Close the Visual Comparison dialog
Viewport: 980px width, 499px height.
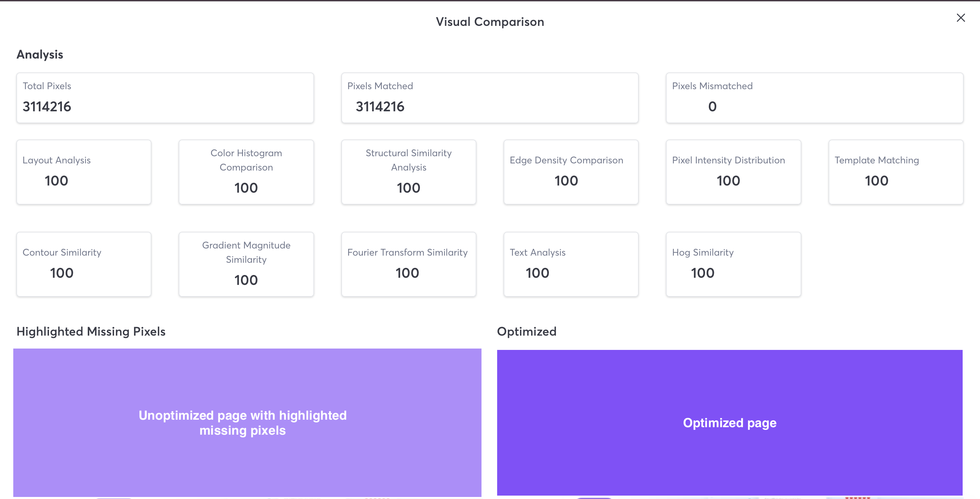tap(960, 18)
